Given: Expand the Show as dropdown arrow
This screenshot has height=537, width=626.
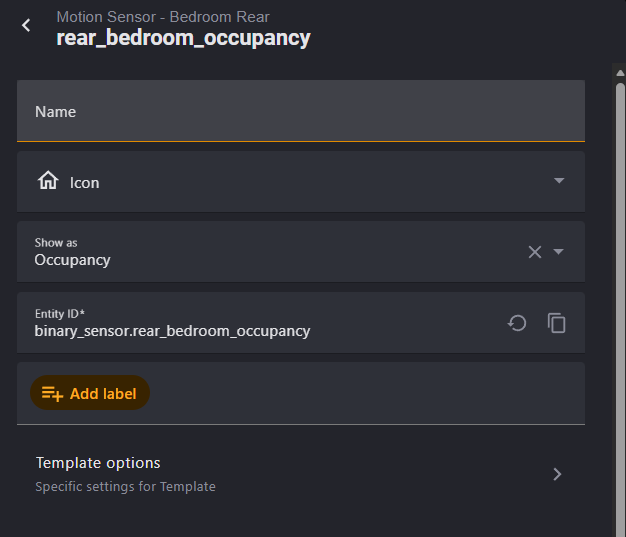Looking at the screenshot, I should [x=559, y=252].
